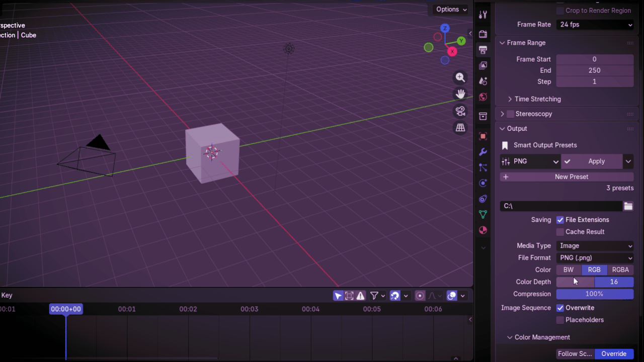
Task: Toggle show hidden dashed-box icon
Action: click(x=349, y=296)
